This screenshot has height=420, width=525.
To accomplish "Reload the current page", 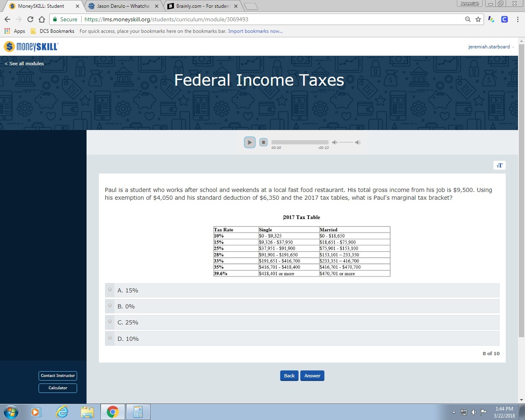I will (30, 19).
